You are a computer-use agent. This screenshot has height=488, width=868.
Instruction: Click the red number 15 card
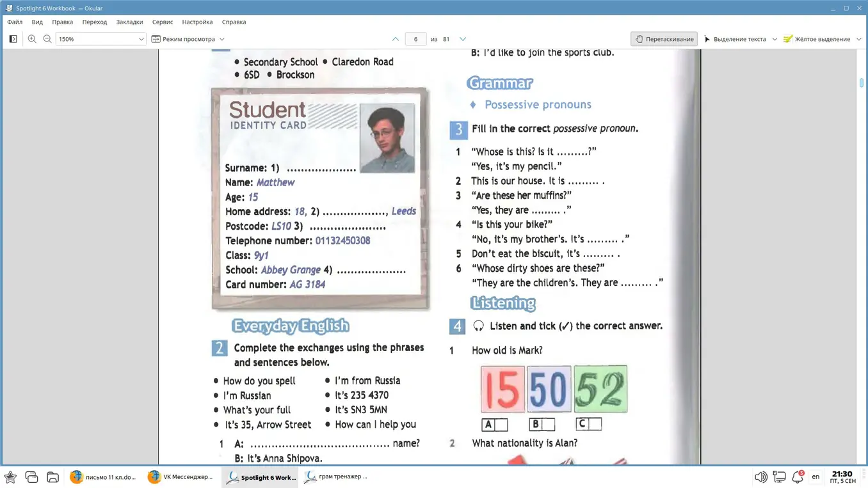coord(502,389)
